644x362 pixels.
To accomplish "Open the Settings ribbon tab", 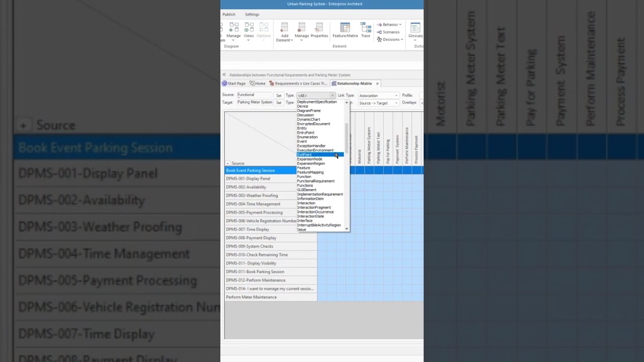I will coord(252,15).
